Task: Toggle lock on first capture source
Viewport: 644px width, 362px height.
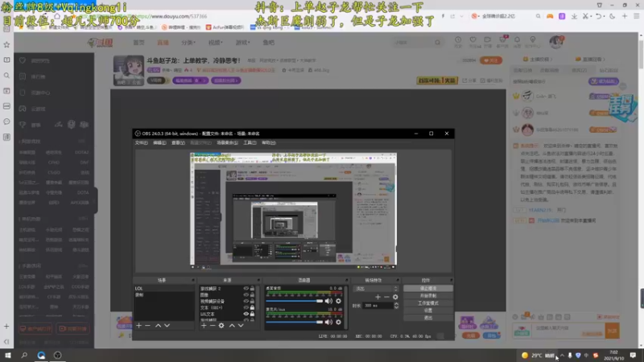Action: click(252, 289)
